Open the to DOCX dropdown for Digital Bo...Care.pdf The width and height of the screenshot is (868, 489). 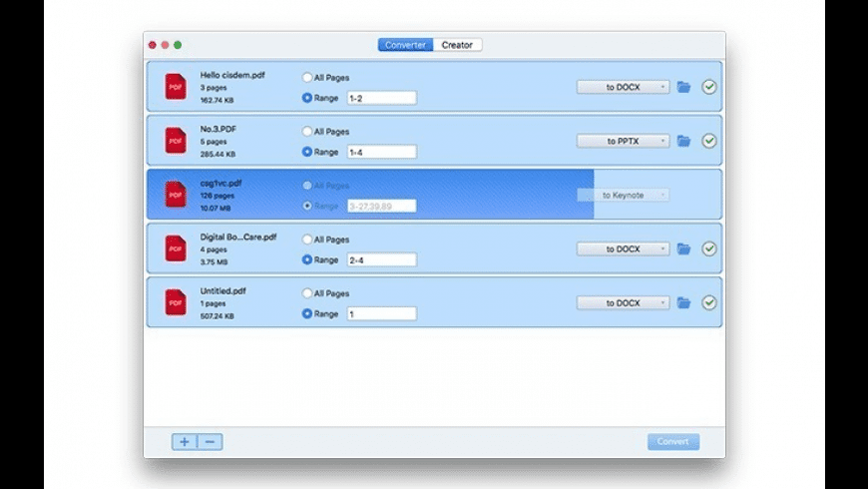pyautogui.click(x=623, y=248)
